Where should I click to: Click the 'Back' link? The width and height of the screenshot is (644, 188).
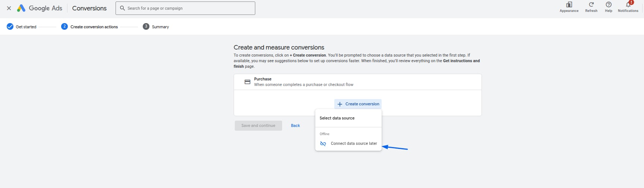[296, 125]
